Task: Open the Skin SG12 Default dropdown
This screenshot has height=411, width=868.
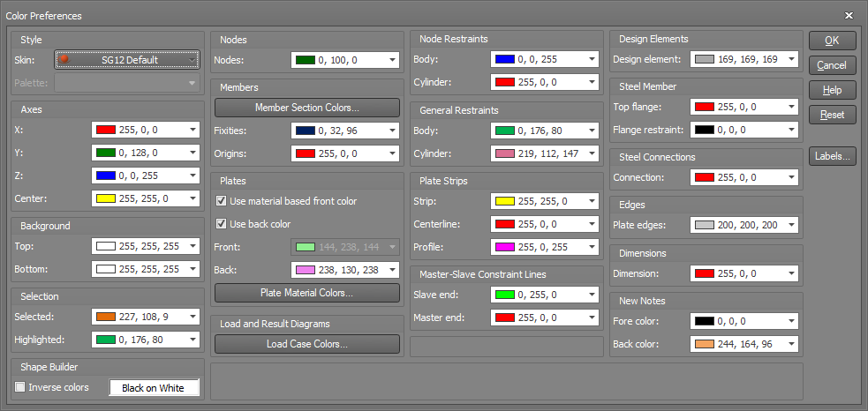Action: [127, 60]
